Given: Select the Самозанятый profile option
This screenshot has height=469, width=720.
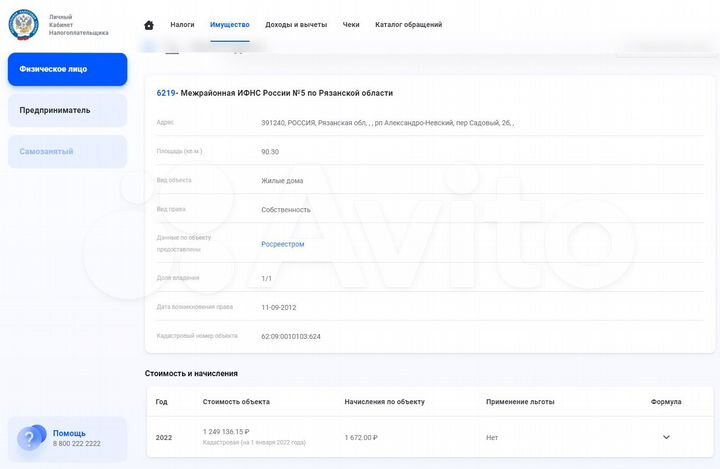Looking at the screenshot, I should [x=67, y=151].
